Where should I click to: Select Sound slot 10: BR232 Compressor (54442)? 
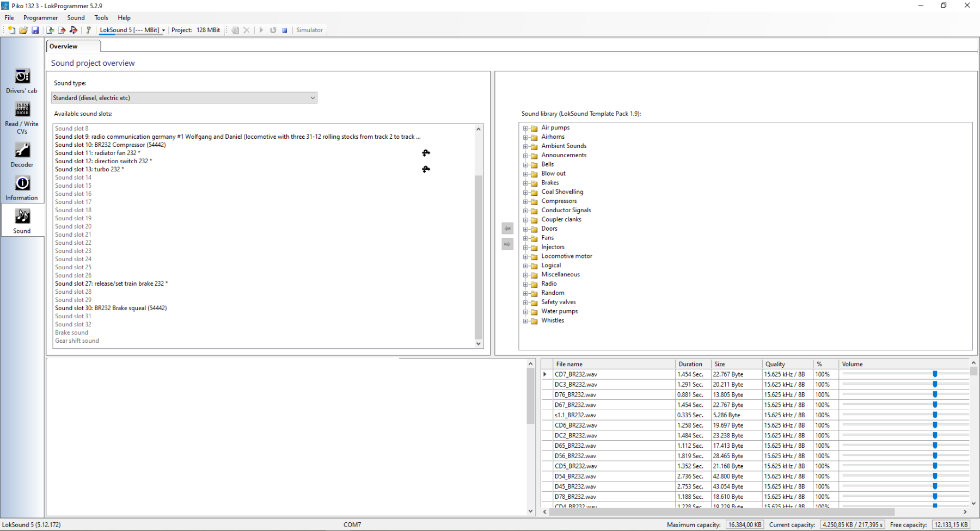(x=111, y=145)
